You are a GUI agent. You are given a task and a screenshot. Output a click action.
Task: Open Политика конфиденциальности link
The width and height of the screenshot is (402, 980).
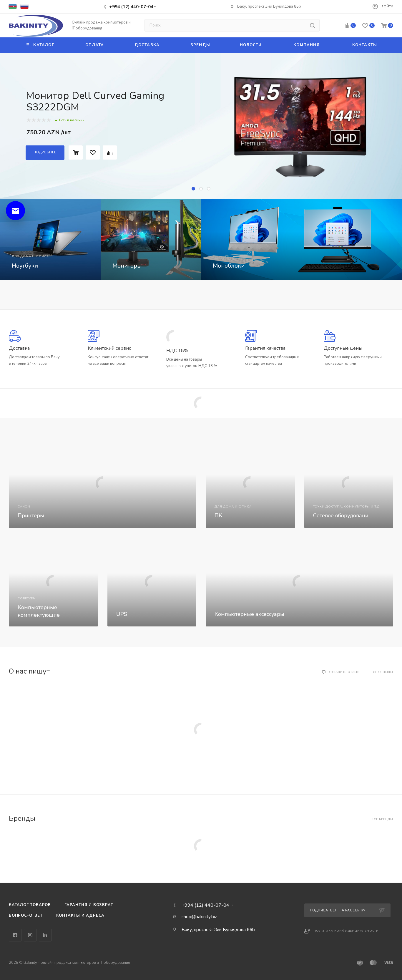point(346,931)
